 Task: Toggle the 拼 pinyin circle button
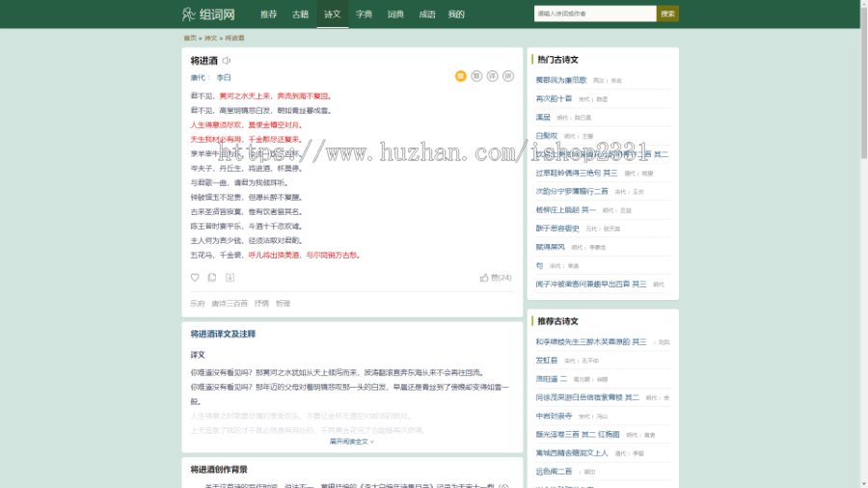508,76
